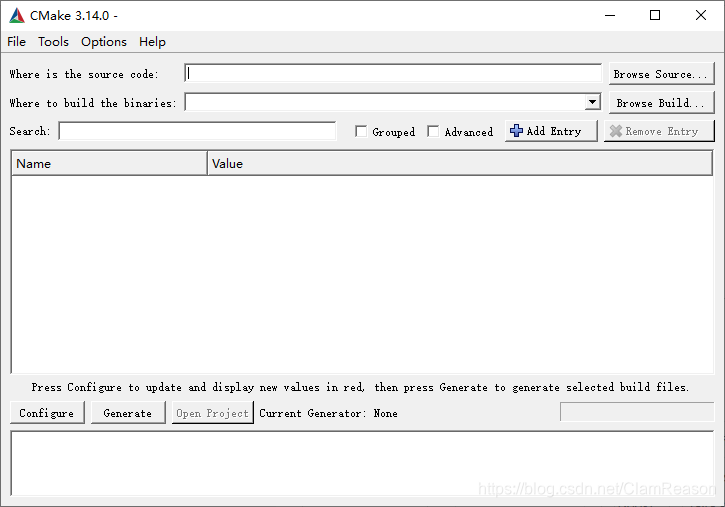
Task: Open the Tools menu
Action: [x=53, y=42]
